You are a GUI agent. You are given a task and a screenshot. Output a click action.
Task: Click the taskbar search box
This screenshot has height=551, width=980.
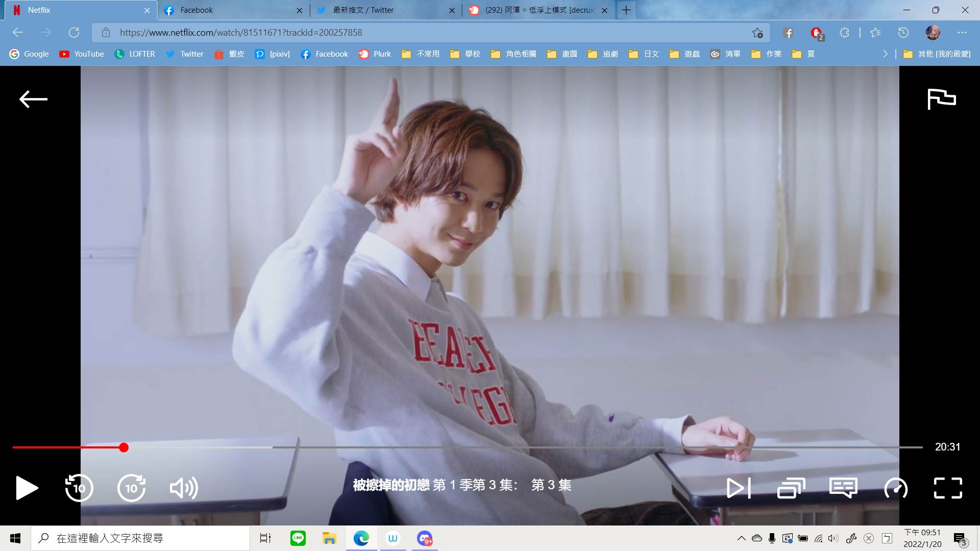point(140,538)
